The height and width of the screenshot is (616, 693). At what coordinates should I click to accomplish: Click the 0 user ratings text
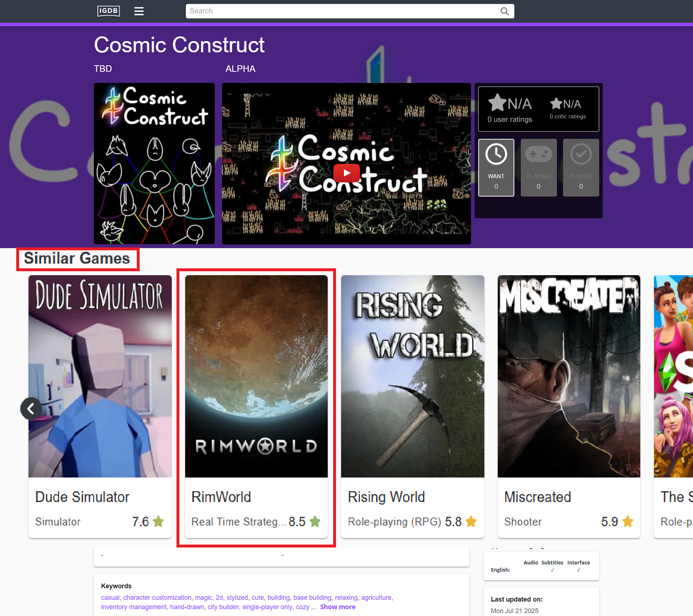(x=510, y=119)
